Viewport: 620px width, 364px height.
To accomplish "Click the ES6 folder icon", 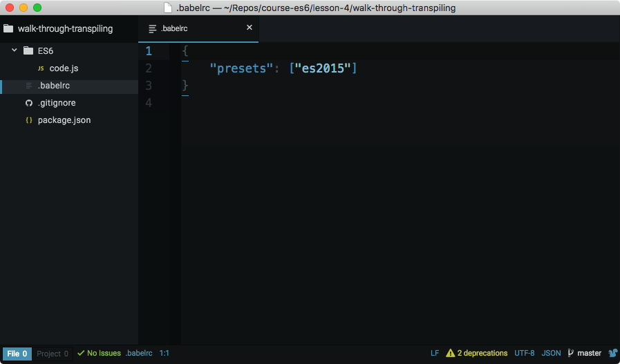I will pyautogui.click(x=28, y=51).
